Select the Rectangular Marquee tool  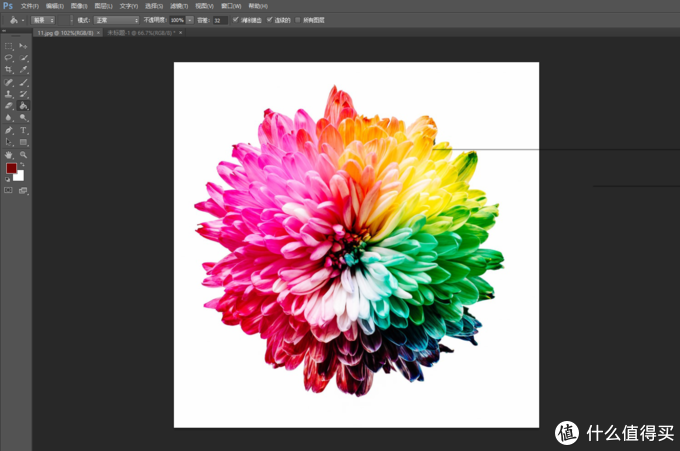point(8,46)
